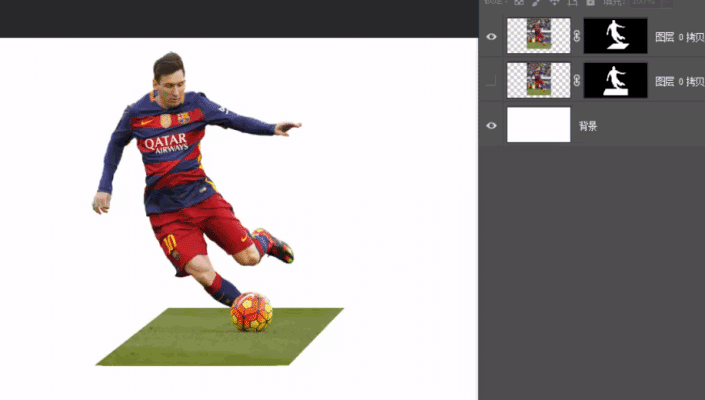The width and height of the screenshot is (705, 400).
Task: Select the top layer's mask thumbnail
Action: pos(616,36)
